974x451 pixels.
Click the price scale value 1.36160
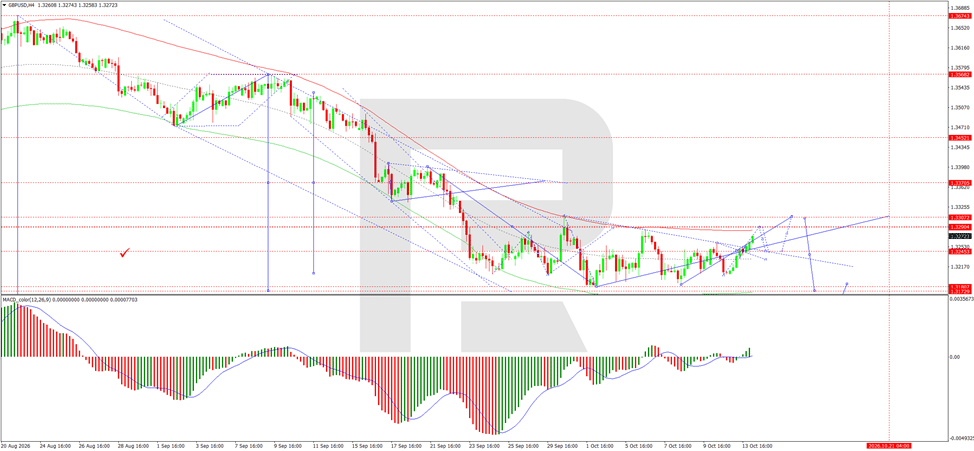(x=960, y=47)
